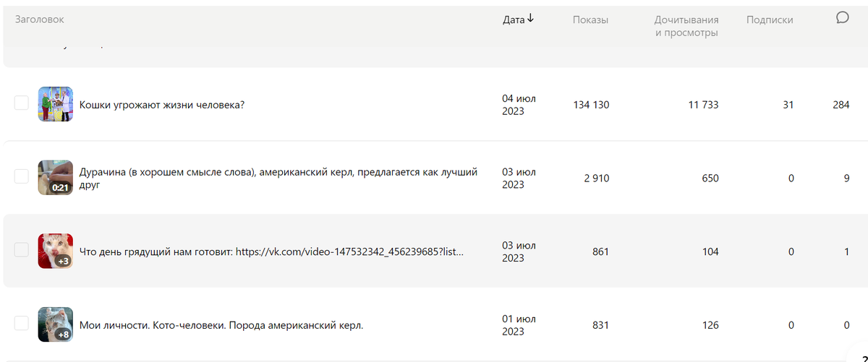Click the descending arrow next to Дата
Viewport: 868px width, 362px height.
(530, 19)
